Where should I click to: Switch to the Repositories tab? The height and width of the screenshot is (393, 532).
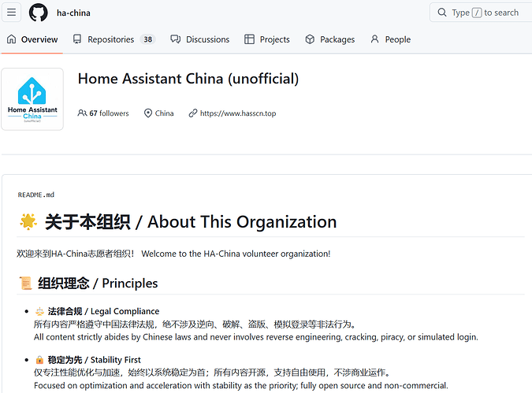tap(114, 39)
